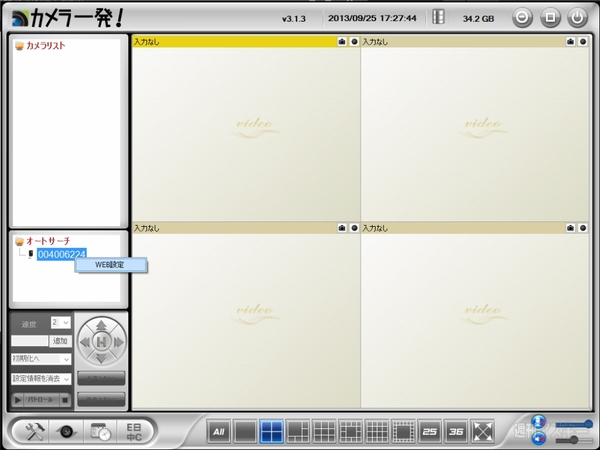Select the 3x3 nine-view layout
Screen dimensions: 600x450
[324, 432]
